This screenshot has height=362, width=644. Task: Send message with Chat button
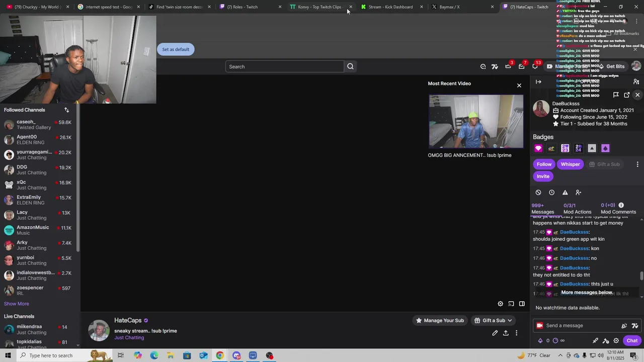(632, 340)
